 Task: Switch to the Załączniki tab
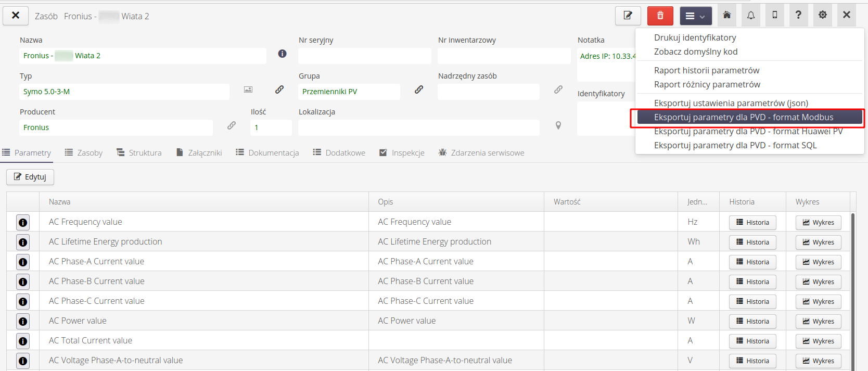(x=199, y=153)
